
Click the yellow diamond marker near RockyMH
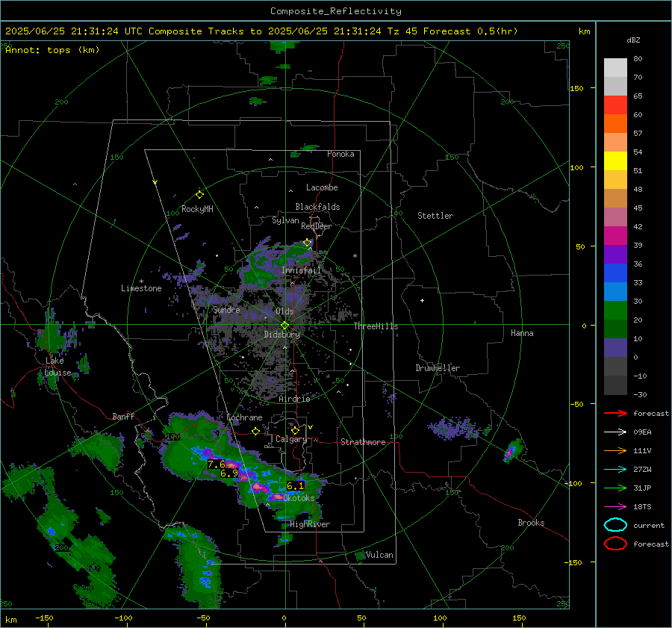[x=199, y=195]
